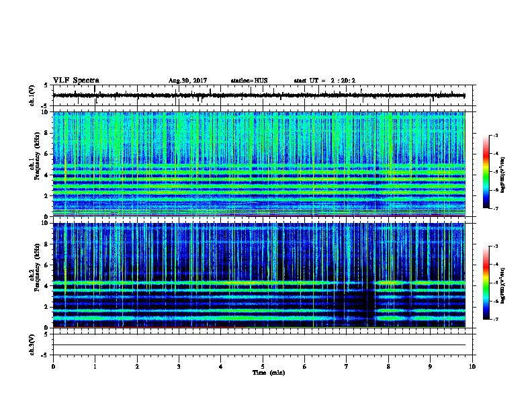532x411 pixels.
Task: Click the "-3" tick on lower colorbar
Action: click(x=495, y=246)
